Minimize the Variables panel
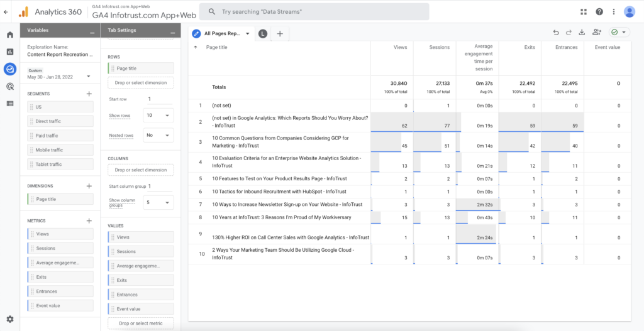Viewport: 644px width, 331px height. [92, 31]
